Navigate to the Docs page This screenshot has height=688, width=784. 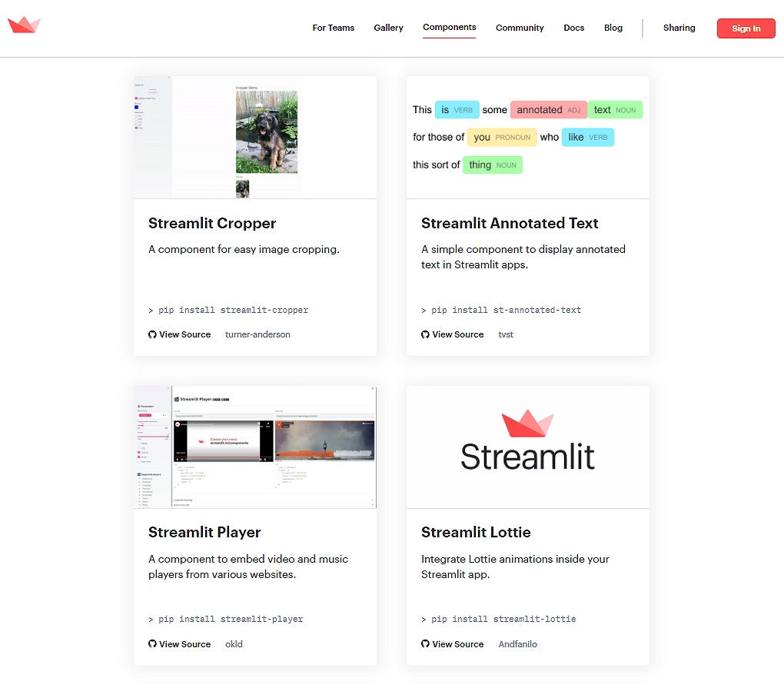(573, 28)
